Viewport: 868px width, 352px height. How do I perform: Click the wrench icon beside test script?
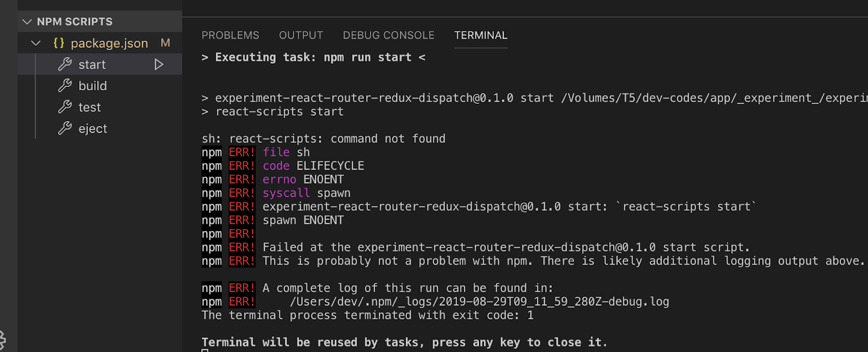pos(65,107)
